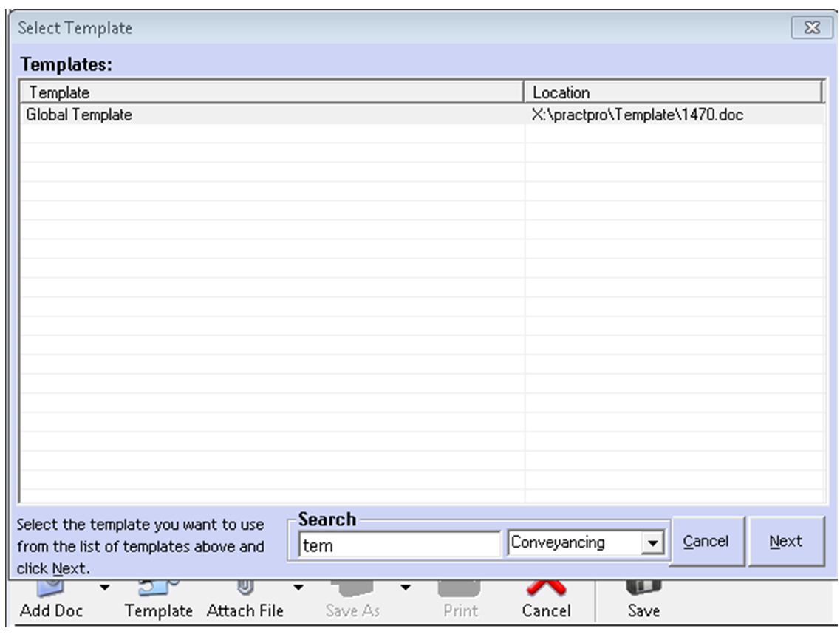This screenshot has width=840, height=640.
Task: Sort by the Location column header
Action: pos(672,92)
